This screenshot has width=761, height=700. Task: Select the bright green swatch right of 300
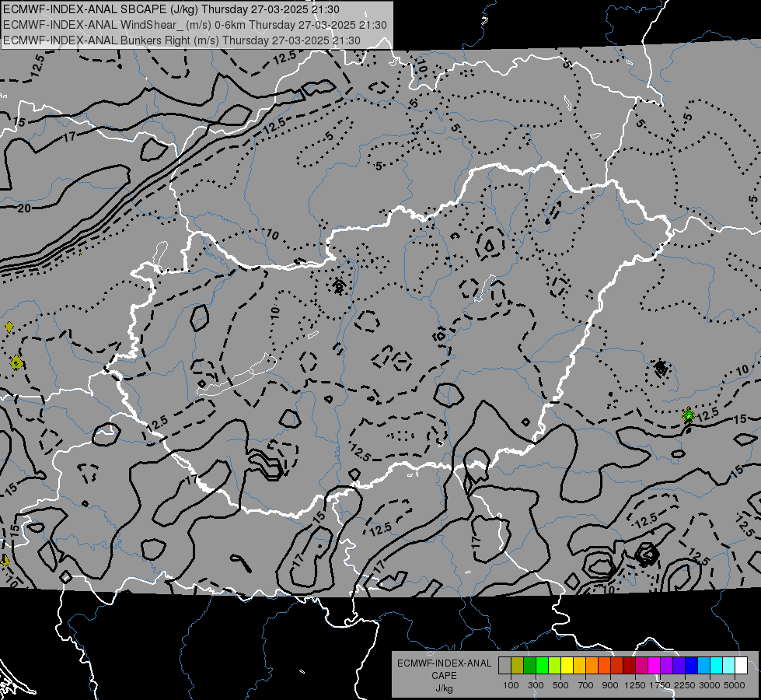point(542,665)
